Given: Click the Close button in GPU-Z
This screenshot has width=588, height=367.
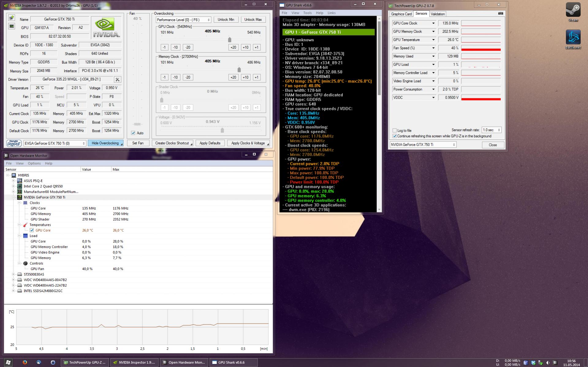Looking at the screenshot, I should (x=493, y=145).
